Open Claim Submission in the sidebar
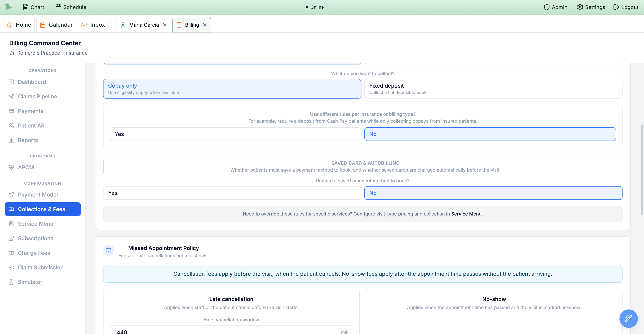 point(43,267)
